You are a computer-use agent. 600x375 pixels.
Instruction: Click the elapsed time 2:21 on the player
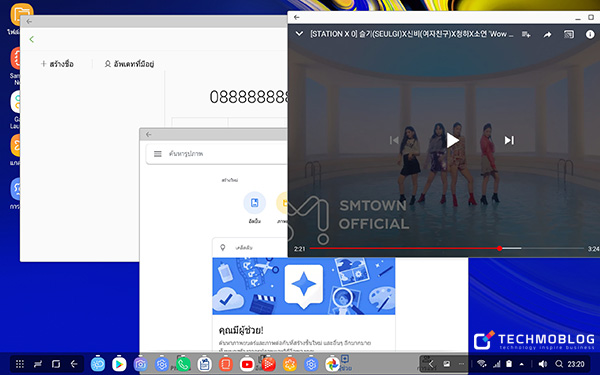click(x=300, y=249)
